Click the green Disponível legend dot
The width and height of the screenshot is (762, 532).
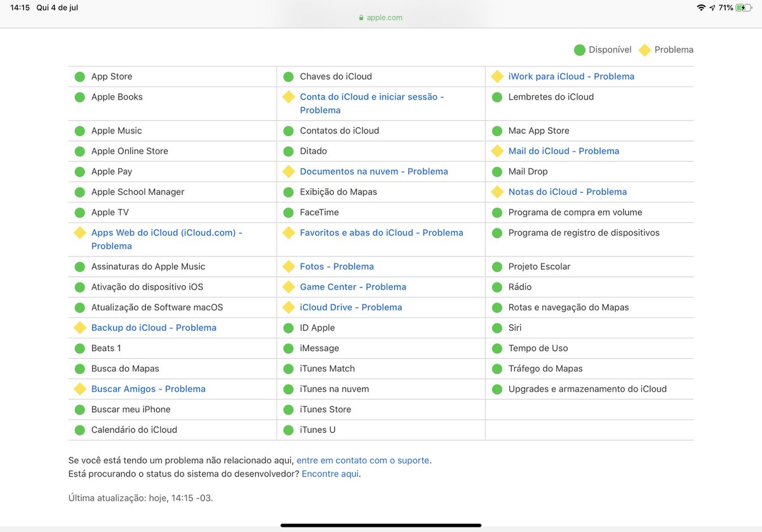point(579,50)
